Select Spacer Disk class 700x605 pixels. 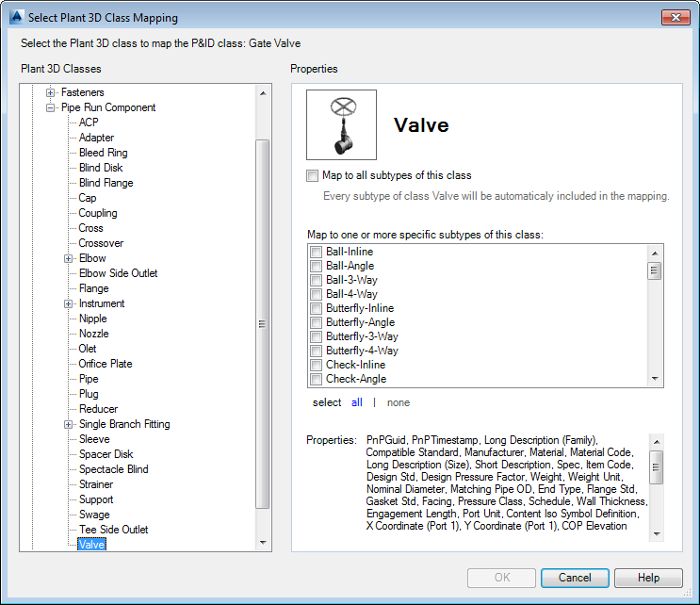coord(106,454)
